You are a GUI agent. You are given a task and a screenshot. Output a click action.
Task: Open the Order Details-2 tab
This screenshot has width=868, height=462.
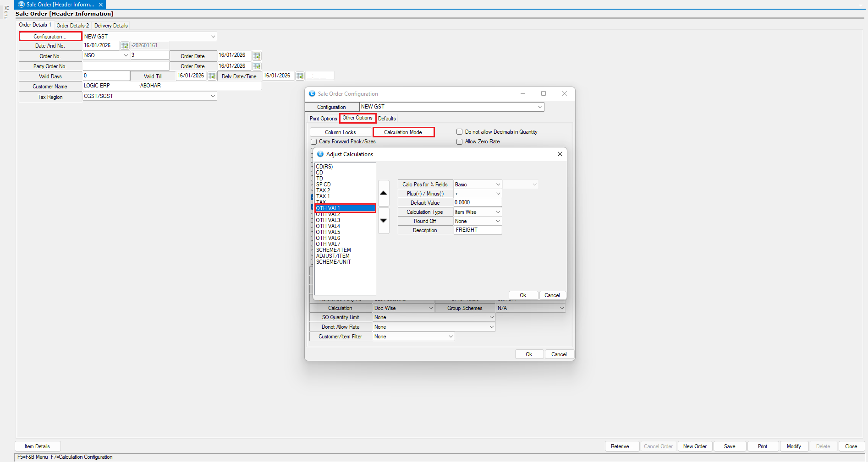point(72,26)
